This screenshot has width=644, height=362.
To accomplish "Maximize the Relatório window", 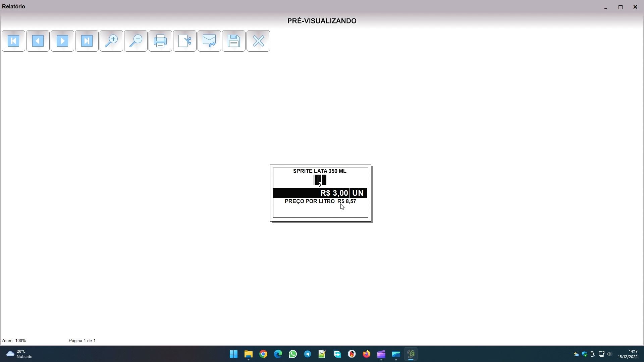I will [621, 7].
